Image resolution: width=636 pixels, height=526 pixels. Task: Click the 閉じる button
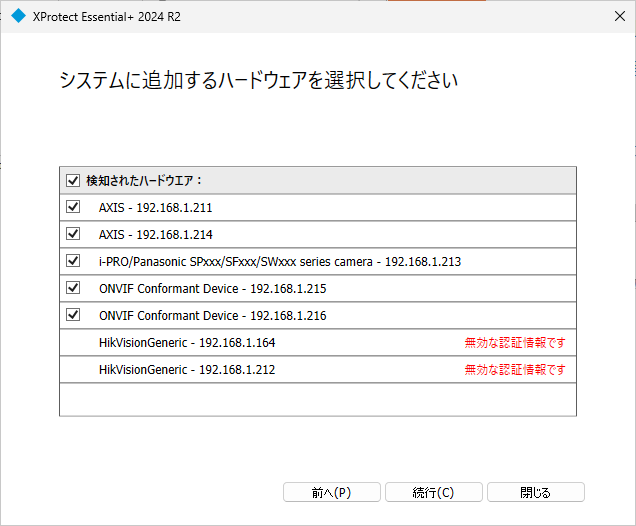click(535, 492)
